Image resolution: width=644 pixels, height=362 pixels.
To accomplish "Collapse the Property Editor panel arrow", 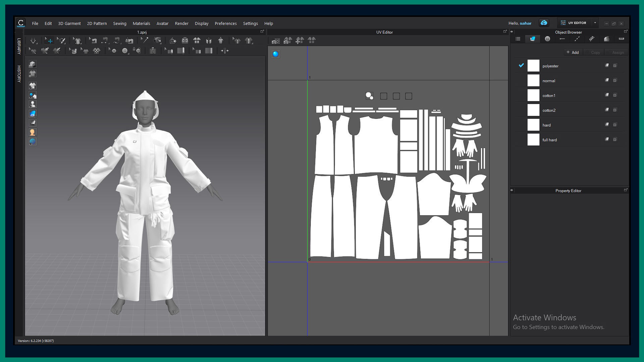I will tap(512, 190).
